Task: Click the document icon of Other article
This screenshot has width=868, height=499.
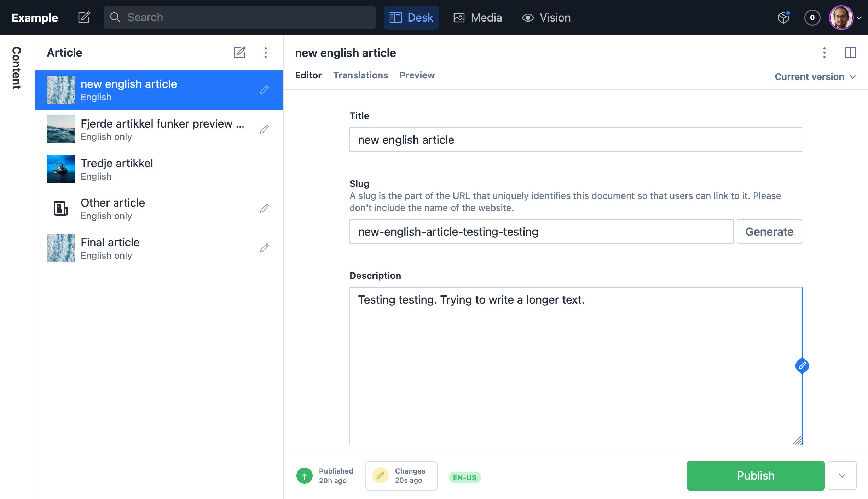Action: tap(61, 209)
